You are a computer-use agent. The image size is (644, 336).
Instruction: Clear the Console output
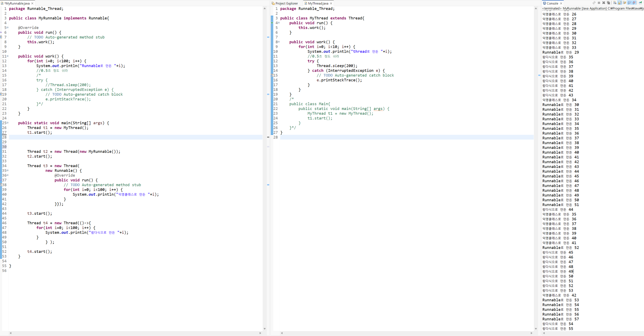pyautogui.click(x=615, y=3)
